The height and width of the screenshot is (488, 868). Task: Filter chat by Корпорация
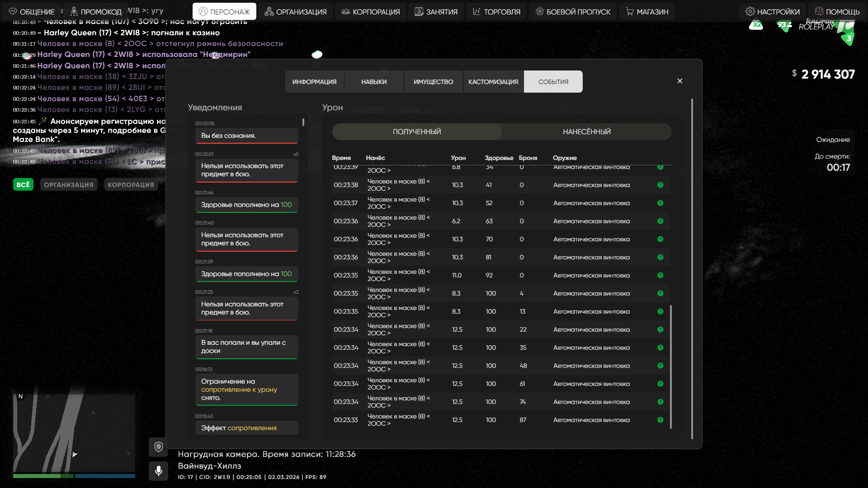(x=131, y=185)
